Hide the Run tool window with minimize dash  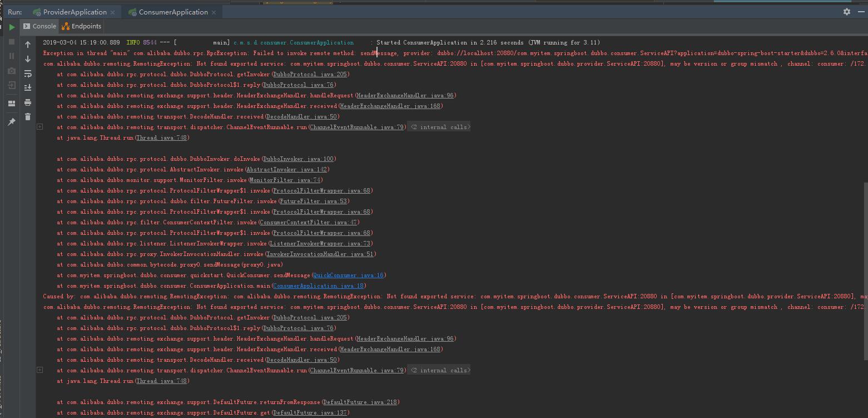point(861,12)
